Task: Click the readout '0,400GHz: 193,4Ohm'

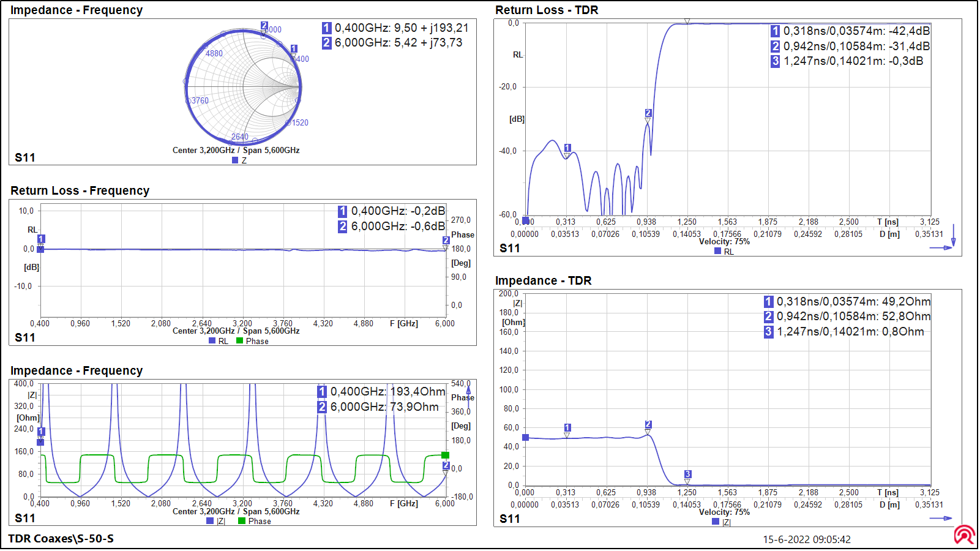Action: click(x=387, y=392)
